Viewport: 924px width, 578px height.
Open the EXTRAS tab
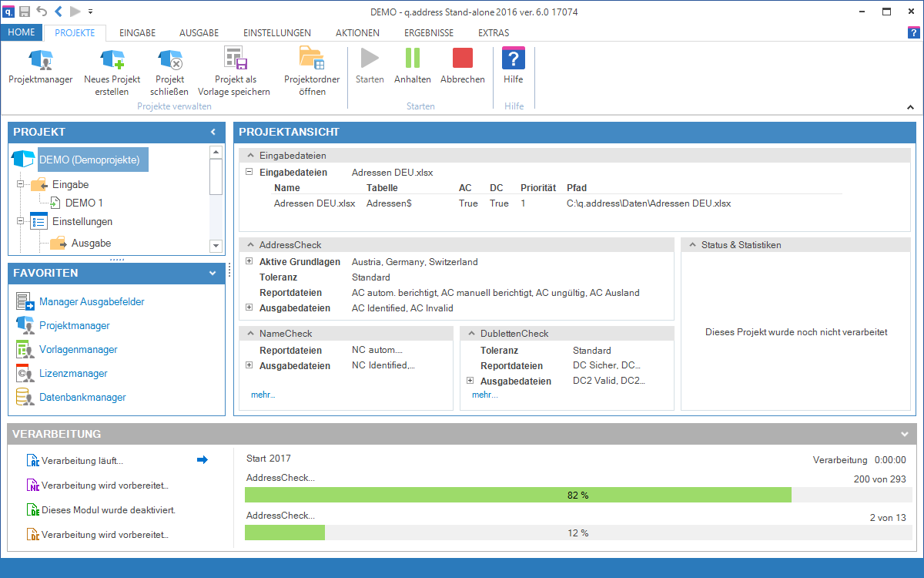pos(494,33)
